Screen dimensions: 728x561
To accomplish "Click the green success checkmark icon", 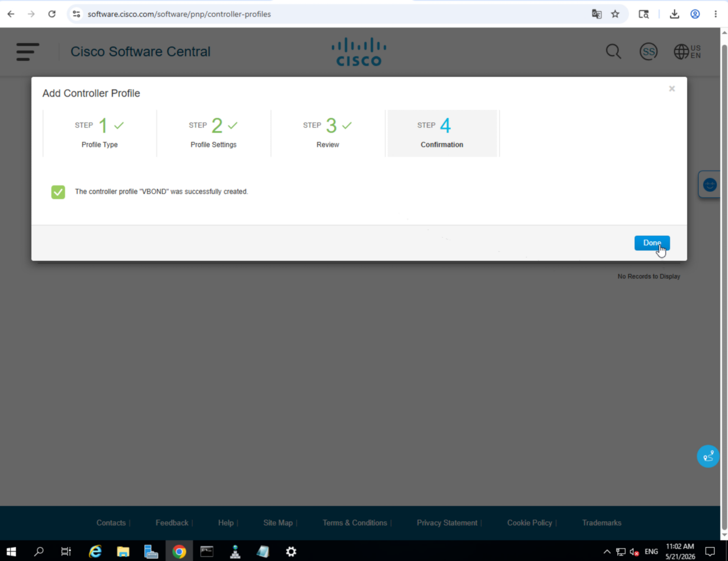I will coord(58,192).
